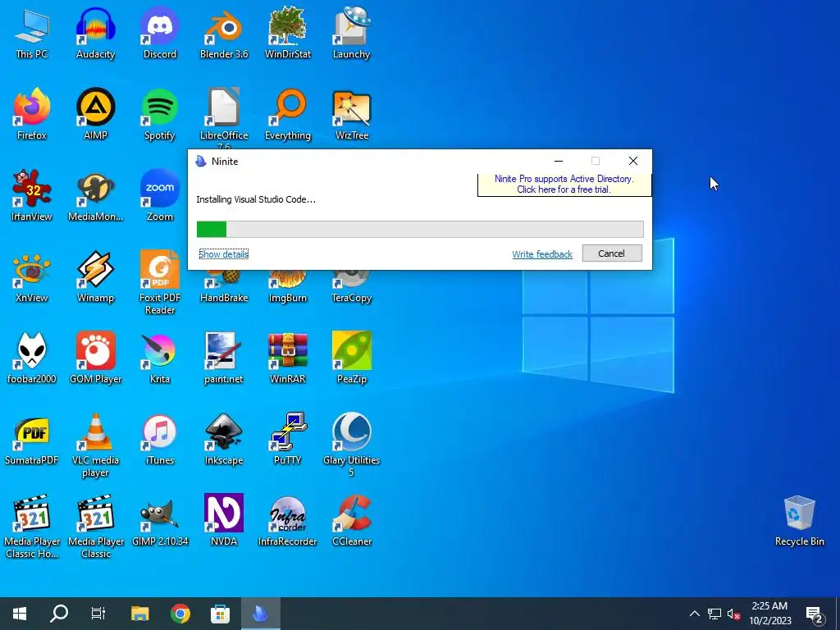
Task: Switch to Ninite taskbar button
Action: 260,614
